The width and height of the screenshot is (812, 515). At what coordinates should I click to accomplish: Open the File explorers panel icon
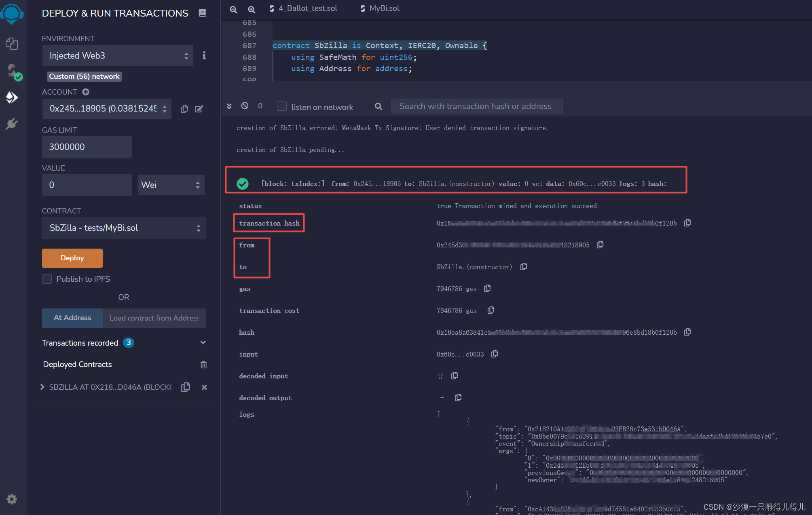[x=12, y=44]
